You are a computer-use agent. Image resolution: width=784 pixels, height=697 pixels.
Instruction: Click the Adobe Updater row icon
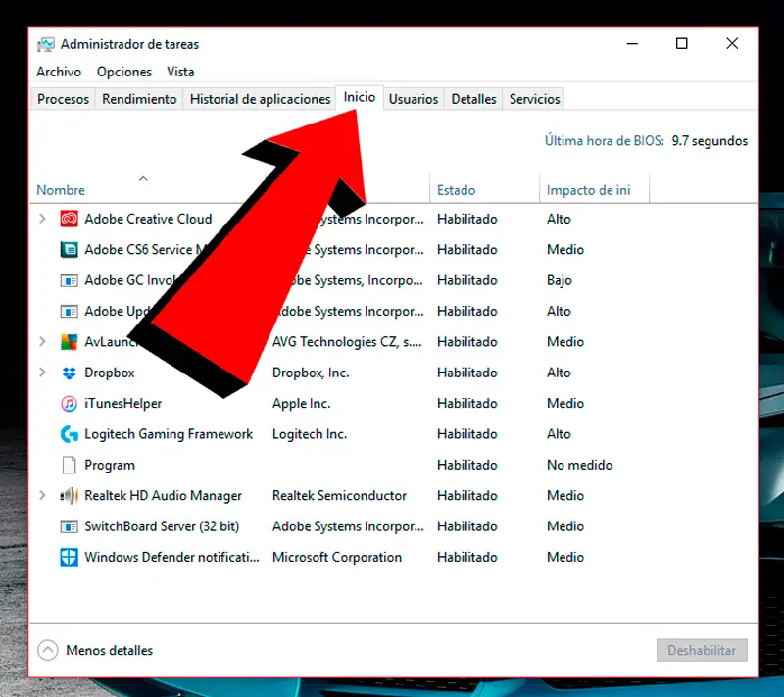click(x=69, y=312)
